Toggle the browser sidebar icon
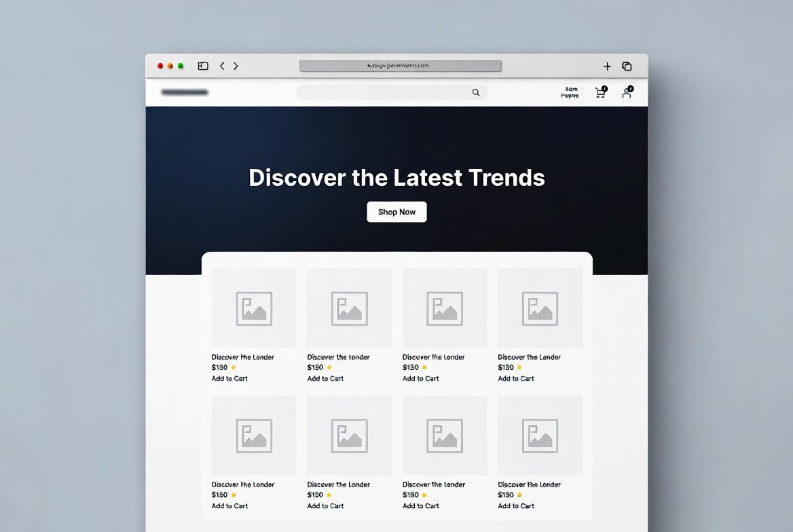Image resolution: width=793 pixels, height=532 pixels. pyautogui.click(x=203, y=66)
